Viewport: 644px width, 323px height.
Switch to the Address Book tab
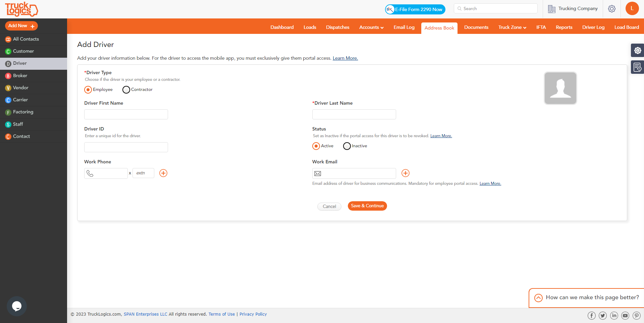click(439, 28)
